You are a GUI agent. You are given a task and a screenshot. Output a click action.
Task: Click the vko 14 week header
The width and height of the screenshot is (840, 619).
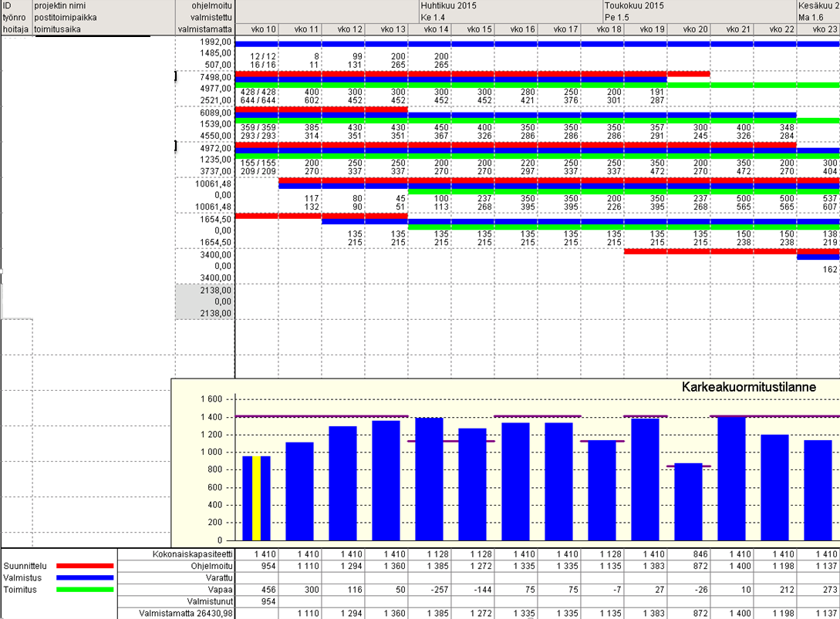tap(430, 29)
